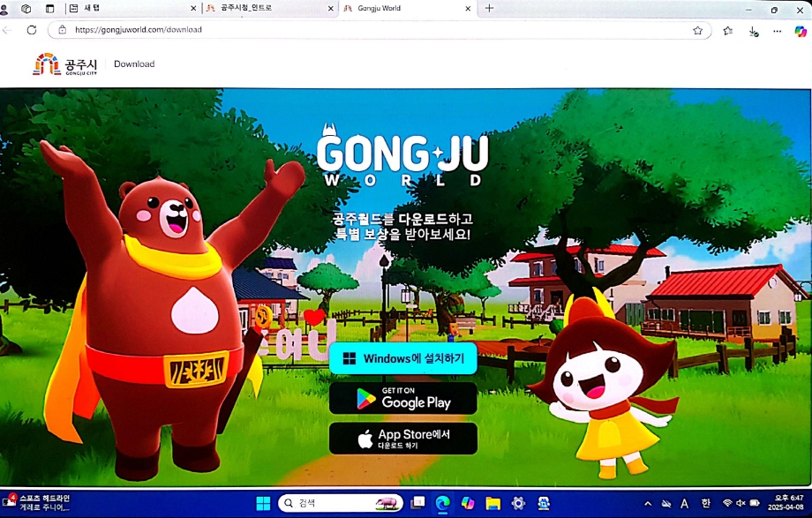Minimize the browser window
The height and width of the screenshot is (518, 812).
click(748, 10)
